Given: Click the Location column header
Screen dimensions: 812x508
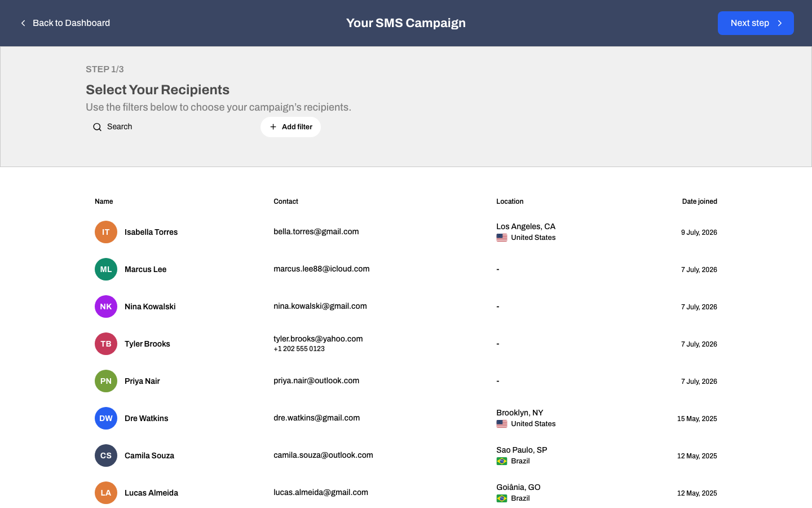Looking at the screenshot, I should [510, 202].
